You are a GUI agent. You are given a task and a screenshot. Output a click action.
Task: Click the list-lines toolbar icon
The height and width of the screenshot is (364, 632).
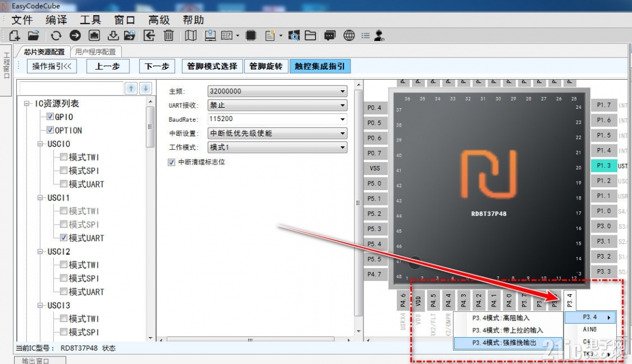(366, 36)
